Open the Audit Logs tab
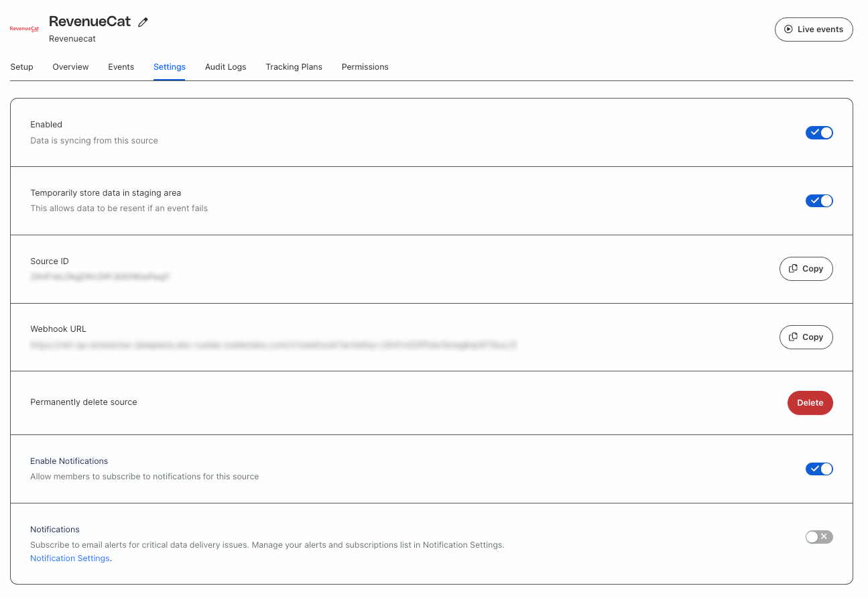Image resolution: width=868 pixels, height=598 pixels. pyautogui.click(x=226, y=67)
